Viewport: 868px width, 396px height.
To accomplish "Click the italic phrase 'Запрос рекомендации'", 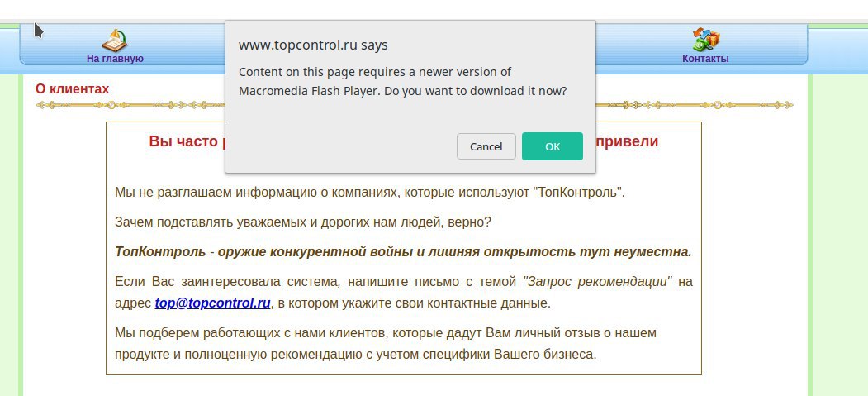I will [x=598, y=281].
